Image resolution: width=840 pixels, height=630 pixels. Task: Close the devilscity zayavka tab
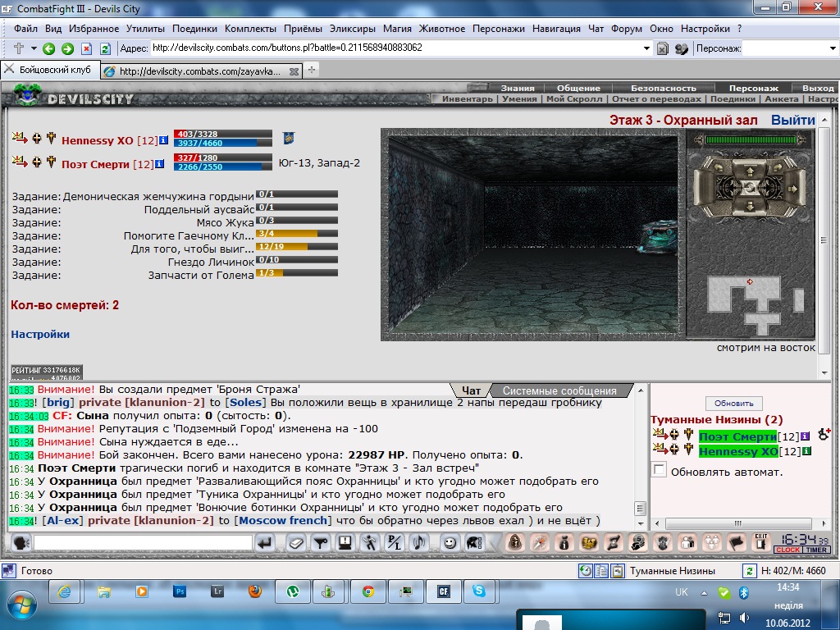(294, 71)
